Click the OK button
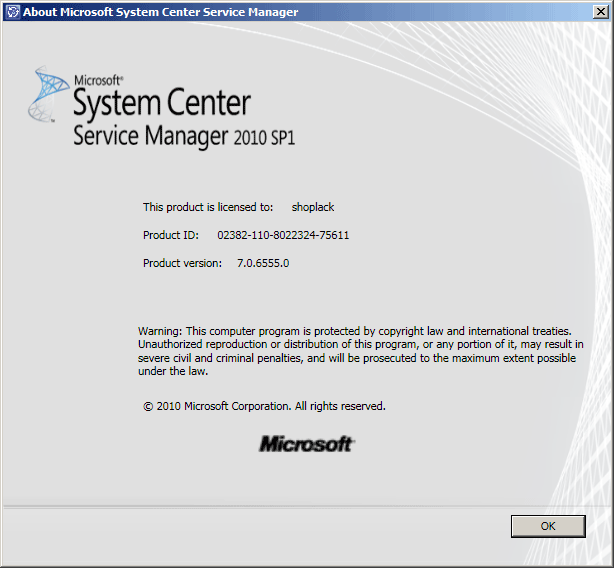This screenshot has width=614, height=568. coord(548,526)
